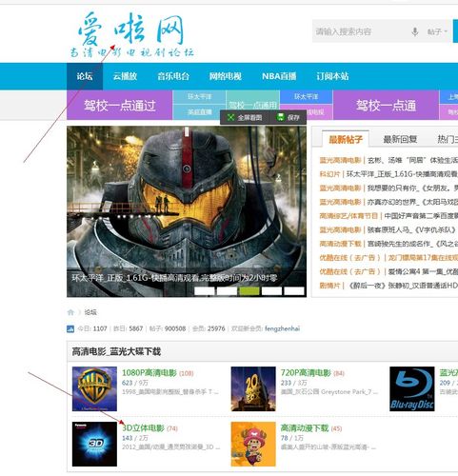Select the first slideshow indicator
Viewport: 458px width, 476px height.
[x=205, y=290]
